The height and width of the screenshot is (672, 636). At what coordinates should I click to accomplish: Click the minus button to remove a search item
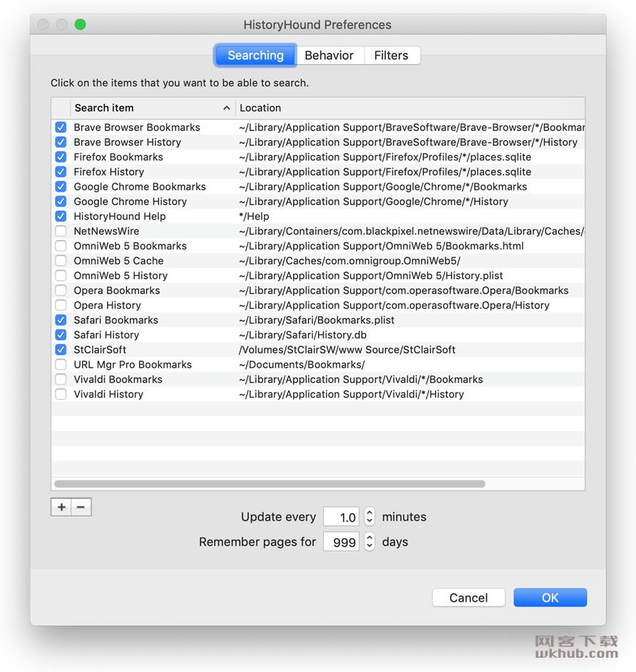pos(81,507)
